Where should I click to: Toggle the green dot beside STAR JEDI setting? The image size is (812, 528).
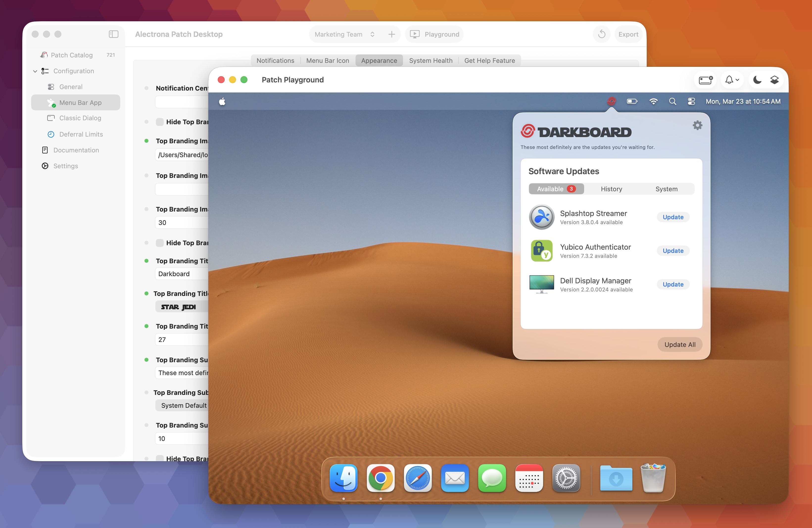(146, 293)
